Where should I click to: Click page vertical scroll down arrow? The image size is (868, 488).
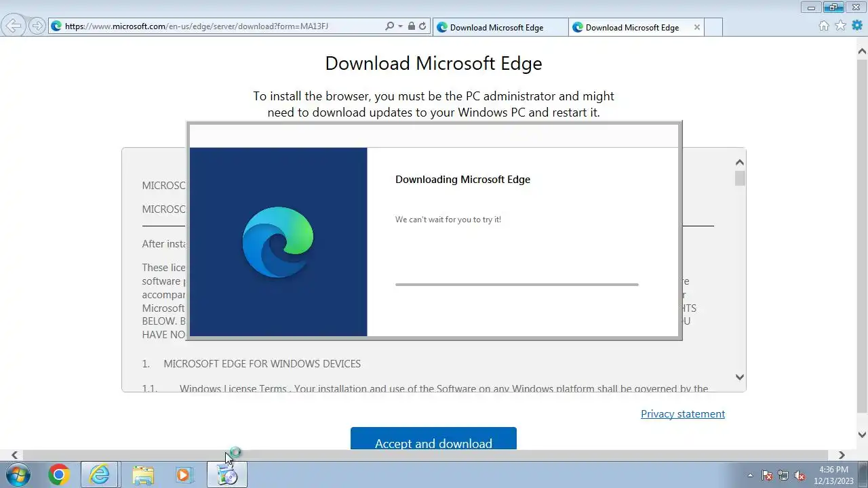[862, 435]
